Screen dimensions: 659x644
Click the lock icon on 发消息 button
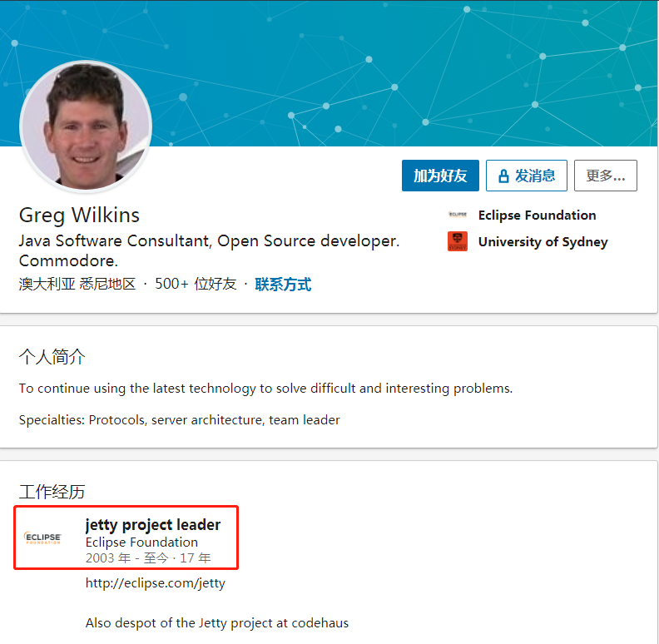click(x=503, y=176)
